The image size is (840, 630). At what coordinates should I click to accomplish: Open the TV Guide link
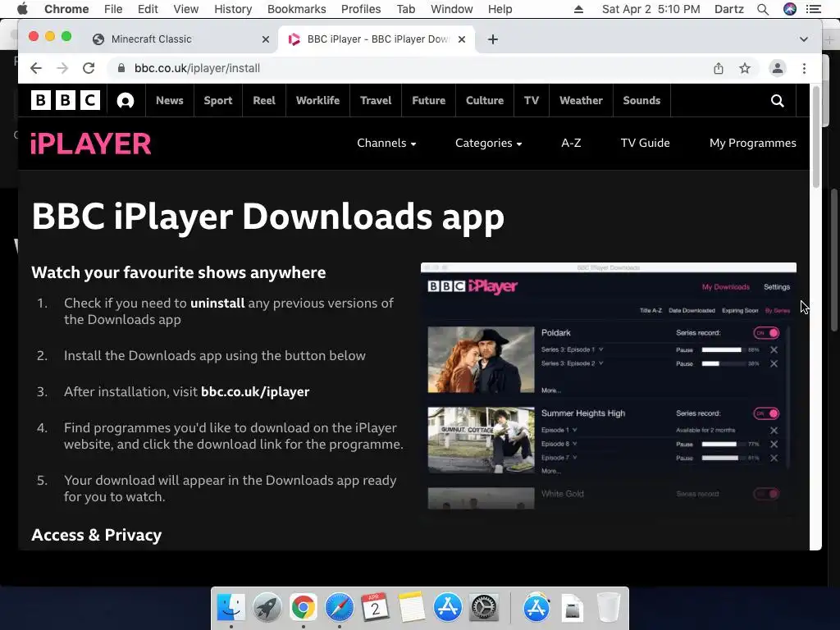point(645,143)
